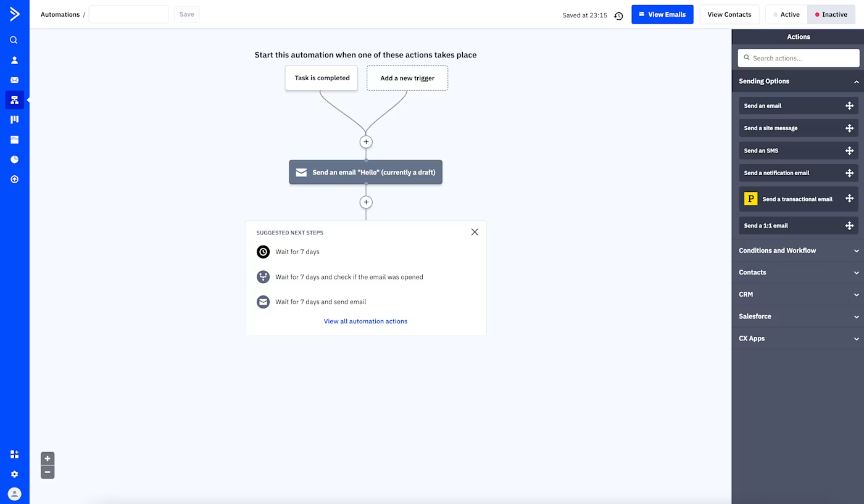Close the Suggested Next Steps panel
Viewport: 864px width, 504px height.
pos(475,232)
